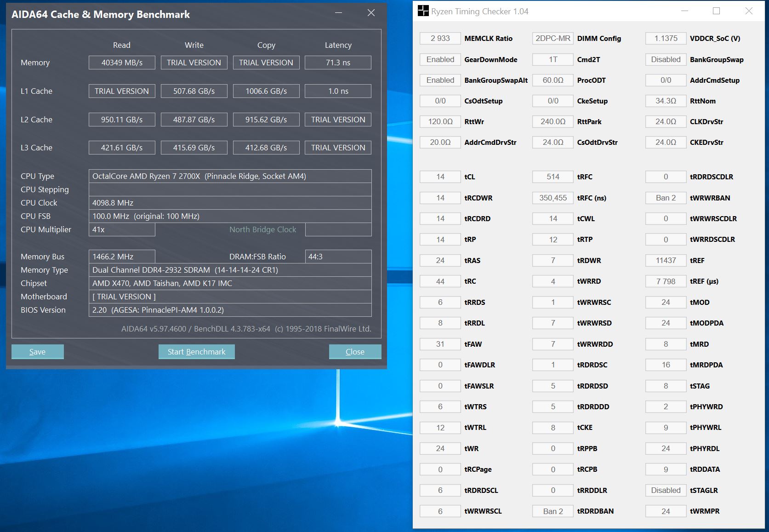The image size is (769, 532).
Task: Select the tWTRL value 12
Action: [x=440, y=428]
